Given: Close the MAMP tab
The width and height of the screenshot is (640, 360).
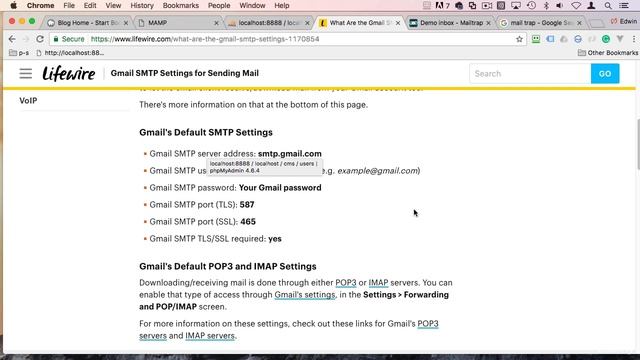Looking at the screenshot, I should click(216, 23).
